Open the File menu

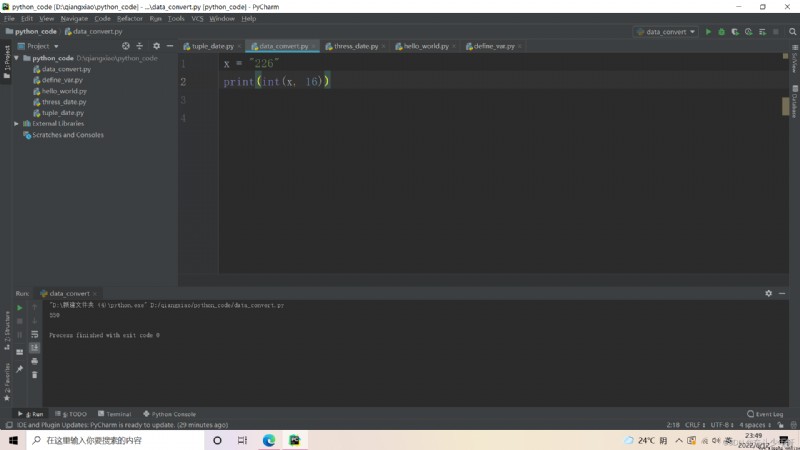(x=9, y=18)
